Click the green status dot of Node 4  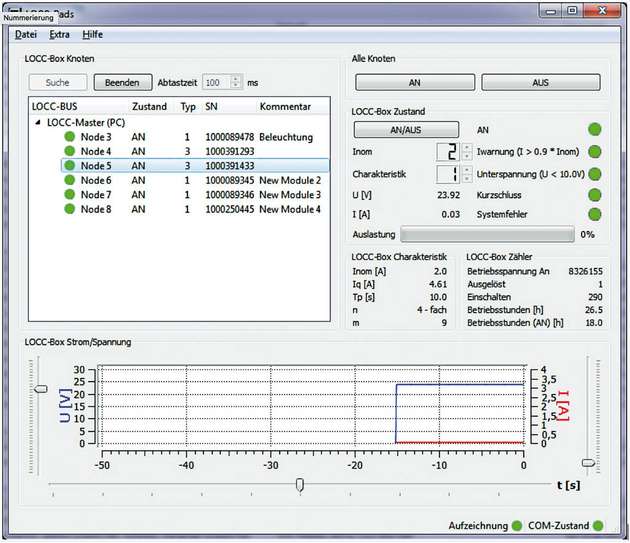click(x=70, y=151)
